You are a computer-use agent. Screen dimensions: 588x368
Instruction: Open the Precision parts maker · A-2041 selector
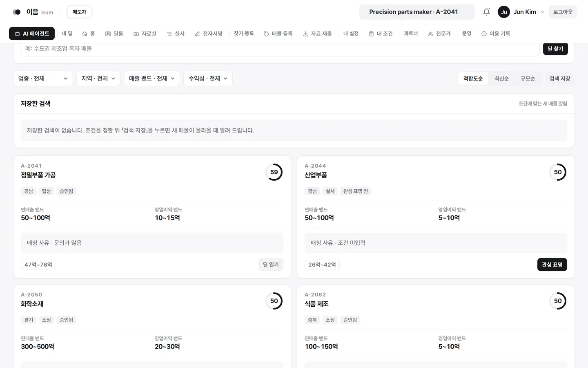(417, 12)
